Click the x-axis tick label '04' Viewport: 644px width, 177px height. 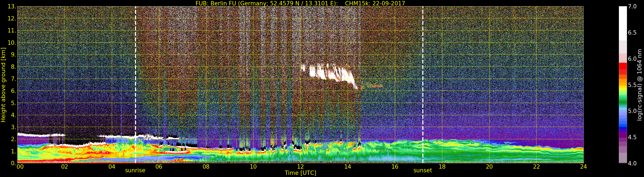(112, 166)
